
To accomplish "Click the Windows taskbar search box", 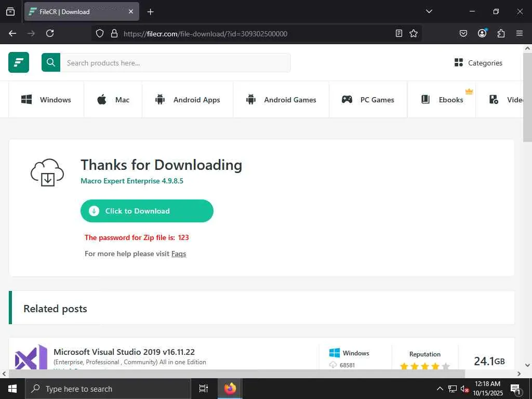I will (x=108, y=389).
